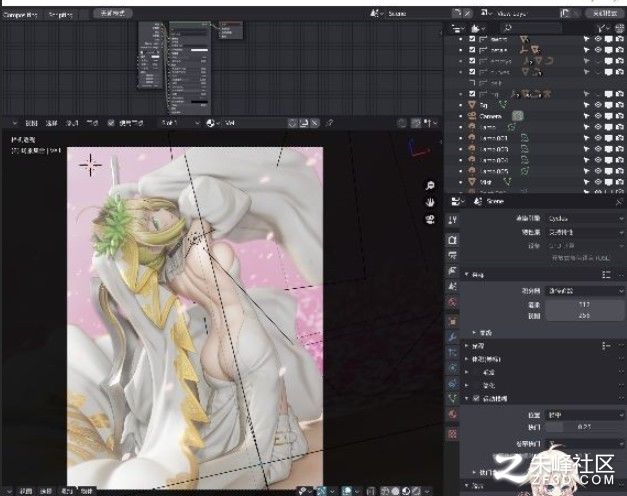
Task: Click the new scene icon in top bar
Action: point(457,13)
